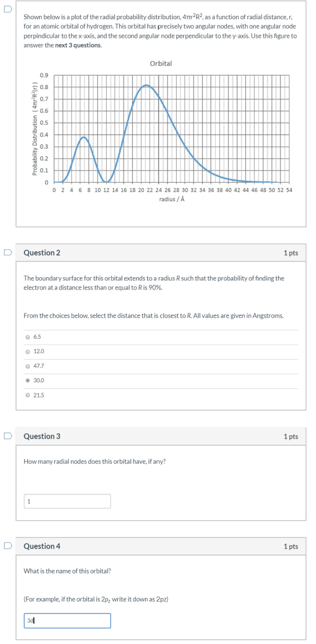Click the radius / Å axis label
This screenshot has height=644, width=316.
click(171, 199)
